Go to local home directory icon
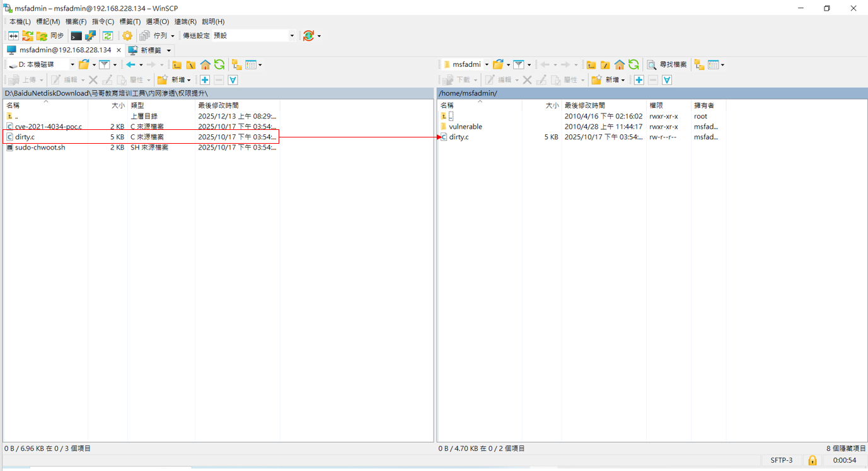 205,64
